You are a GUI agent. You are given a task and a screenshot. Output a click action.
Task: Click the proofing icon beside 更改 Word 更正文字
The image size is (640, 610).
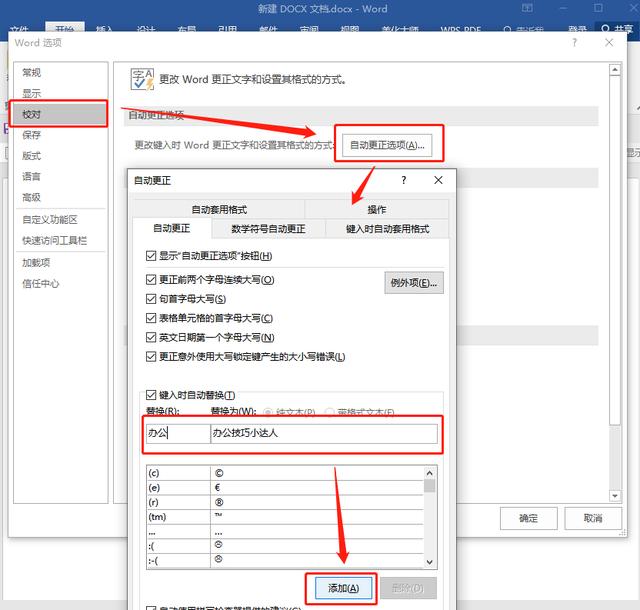pos(142,79)
